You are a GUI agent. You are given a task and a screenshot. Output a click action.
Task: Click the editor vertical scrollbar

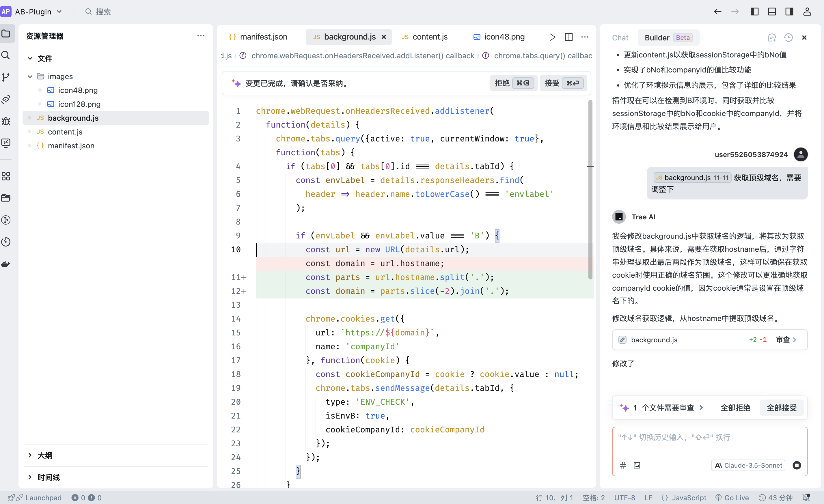click(x=590, y=190)
